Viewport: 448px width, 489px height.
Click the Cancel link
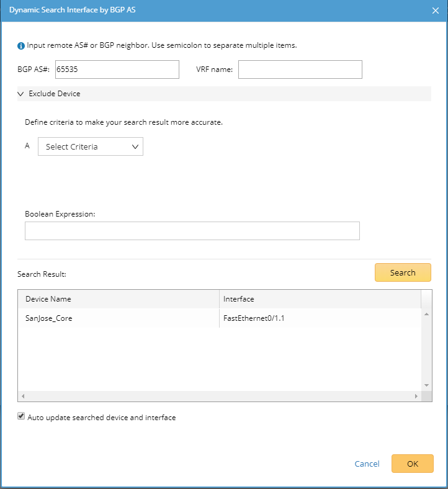coord(367,464)
